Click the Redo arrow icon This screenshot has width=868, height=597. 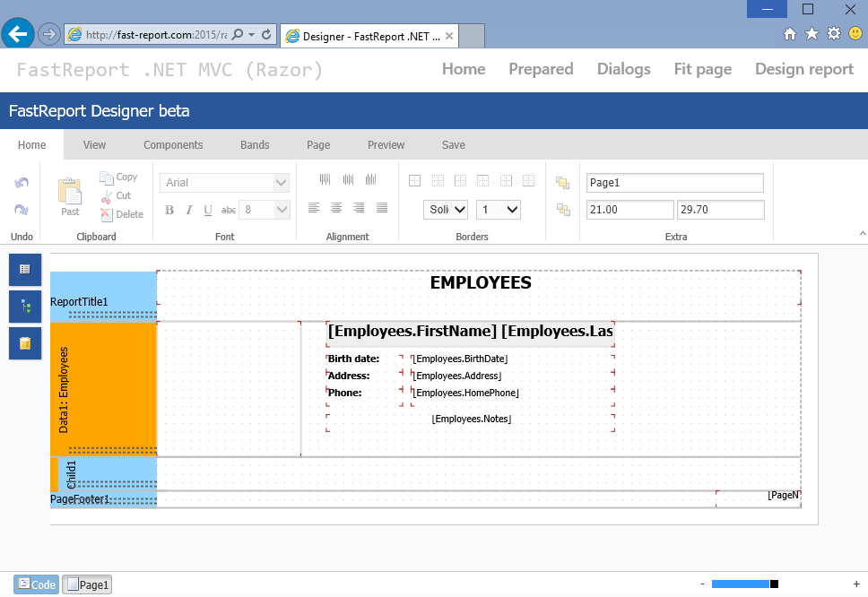(x=22, y=210)
